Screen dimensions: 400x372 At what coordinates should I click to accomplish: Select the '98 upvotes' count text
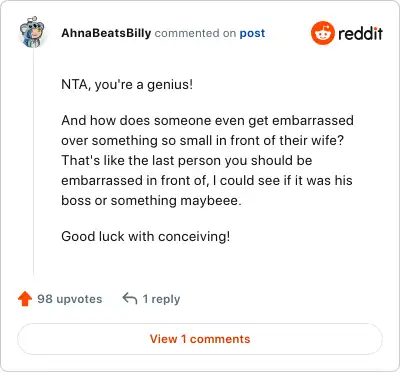coord(70,299)
